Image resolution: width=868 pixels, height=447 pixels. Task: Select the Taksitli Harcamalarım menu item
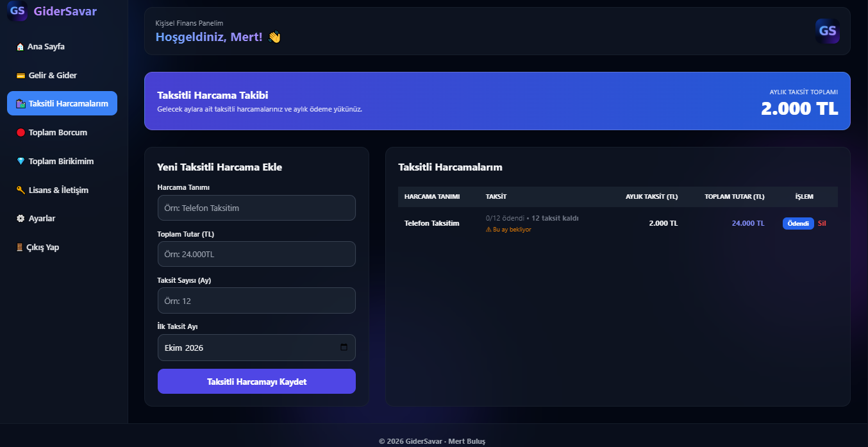(x=62, y=103)
